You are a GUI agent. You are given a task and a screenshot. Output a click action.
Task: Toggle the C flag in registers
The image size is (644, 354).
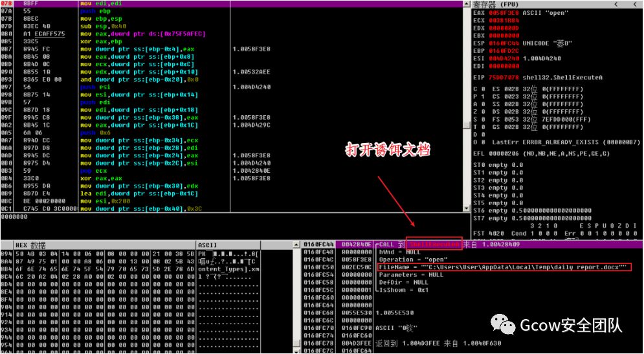[483, 89]
